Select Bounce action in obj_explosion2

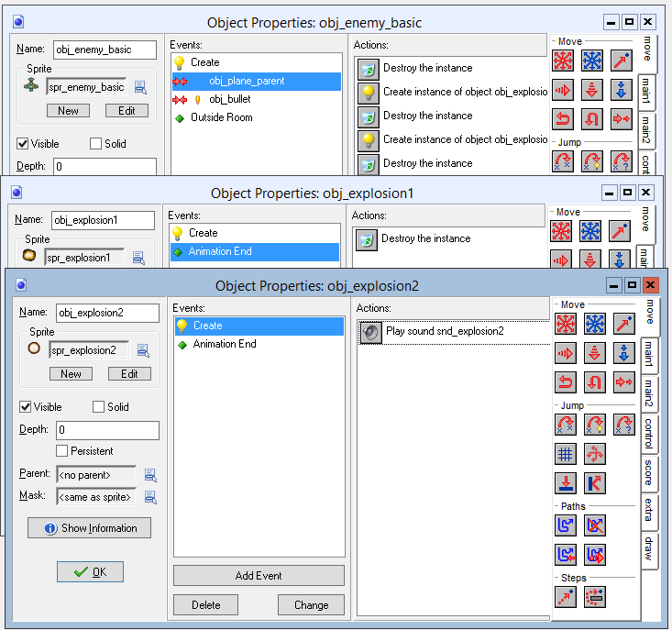pyautogui.click(x=594, y=483)
